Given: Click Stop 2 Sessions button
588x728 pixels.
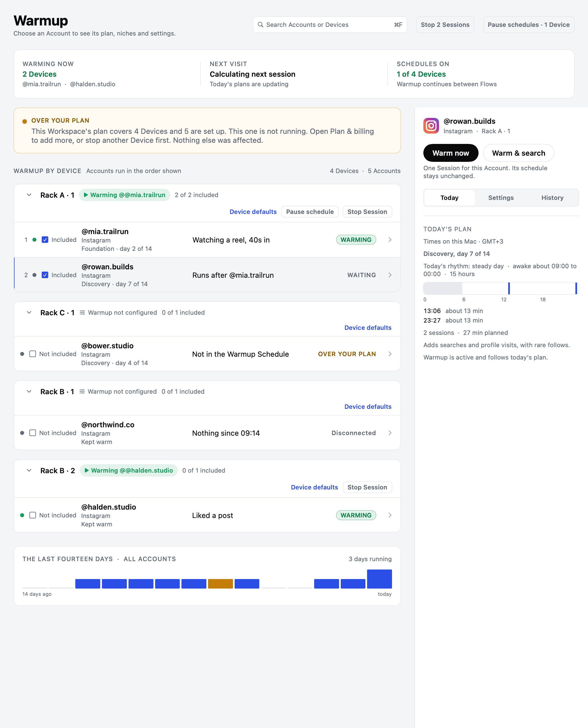Looking at the screenshot, I should click(x=445, y=25).
